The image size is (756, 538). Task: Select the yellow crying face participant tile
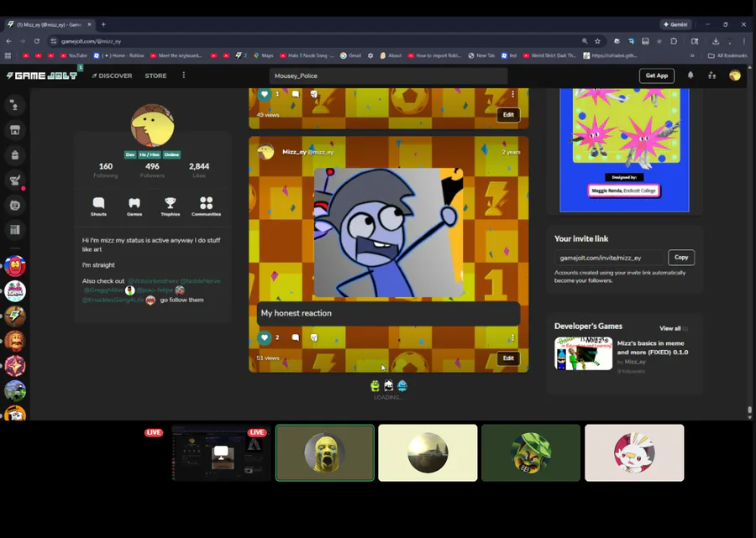tap(325, 452)
